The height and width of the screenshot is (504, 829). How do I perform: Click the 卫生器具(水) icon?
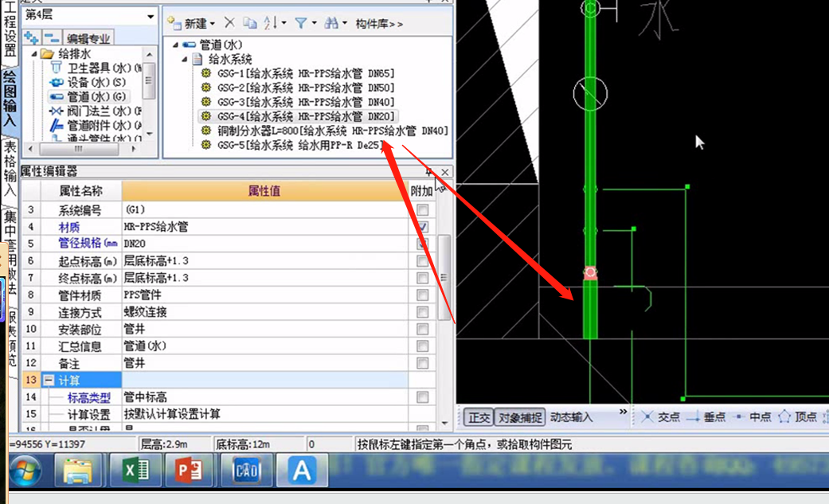coord(56,68)
